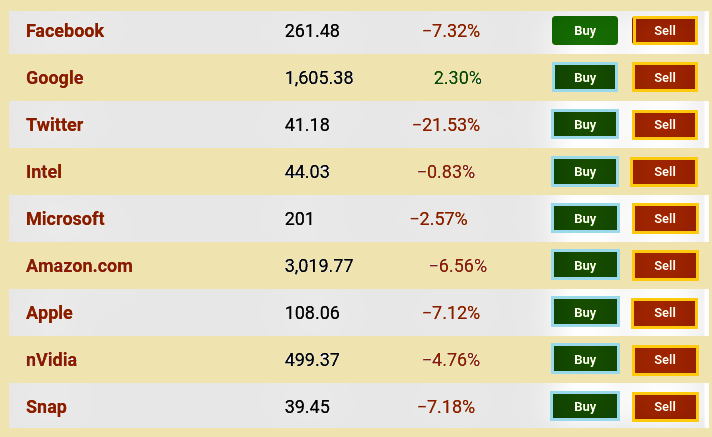This screenshot has width=712, height=437.
Task: Buy Amazon.com shares
Action: click(x=585, y=265)
